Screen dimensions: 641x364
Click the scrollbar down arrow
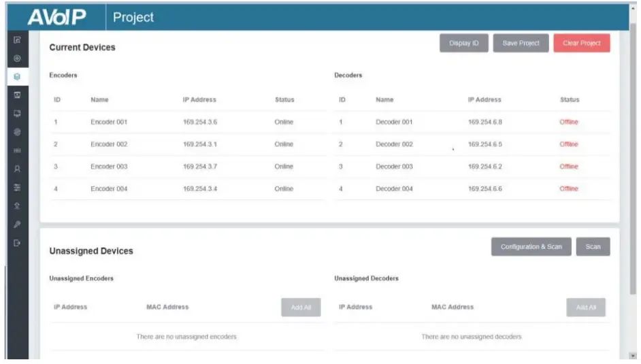point(633,356)
